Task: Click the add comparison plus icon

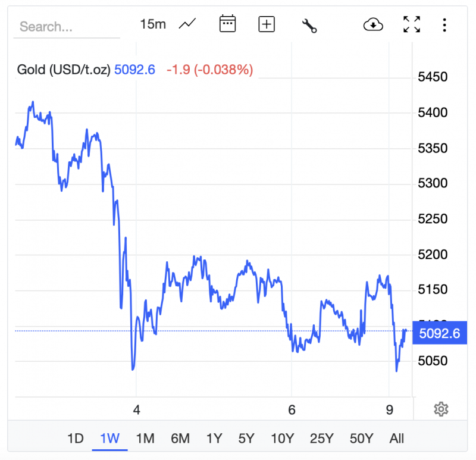Action: tap(267, 24)
